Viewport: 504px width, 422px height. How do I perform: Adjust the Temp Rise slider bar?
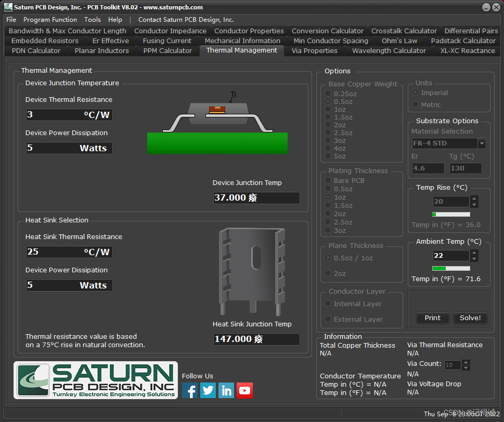pos(451,214)
